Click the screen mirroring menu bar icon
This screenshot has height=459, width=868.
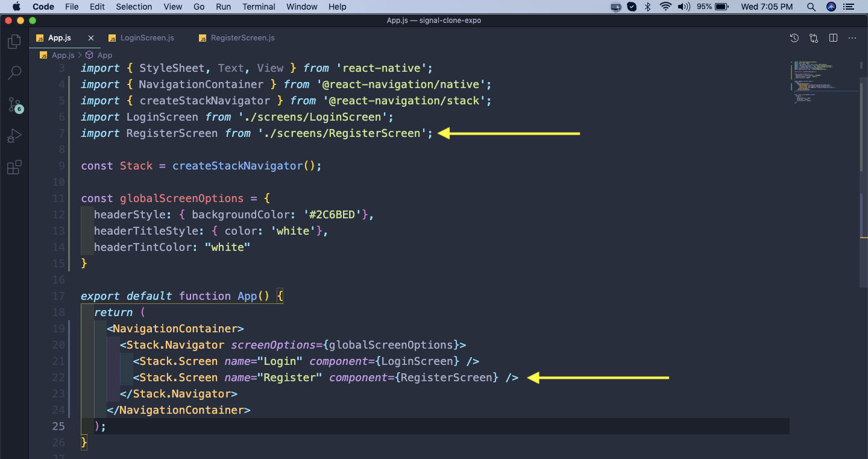(x=616, y=7)
